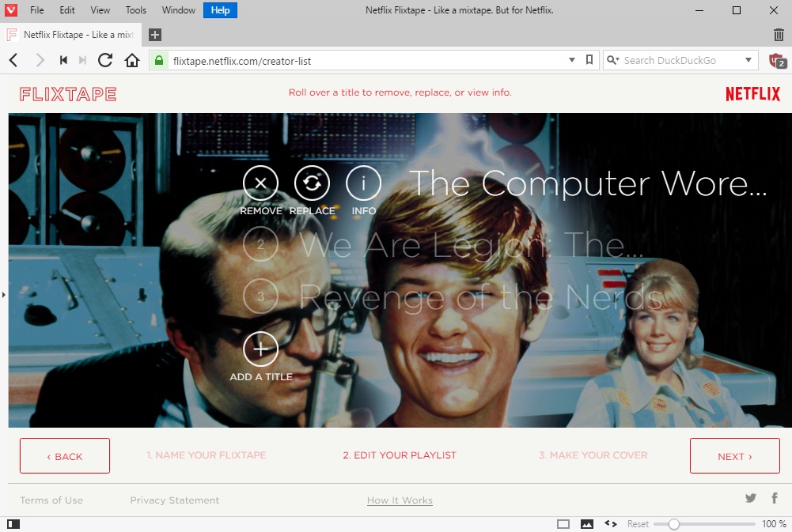Open the search engine selector icon
This screenshot has height=532, width=792.
tap(612, 60)
